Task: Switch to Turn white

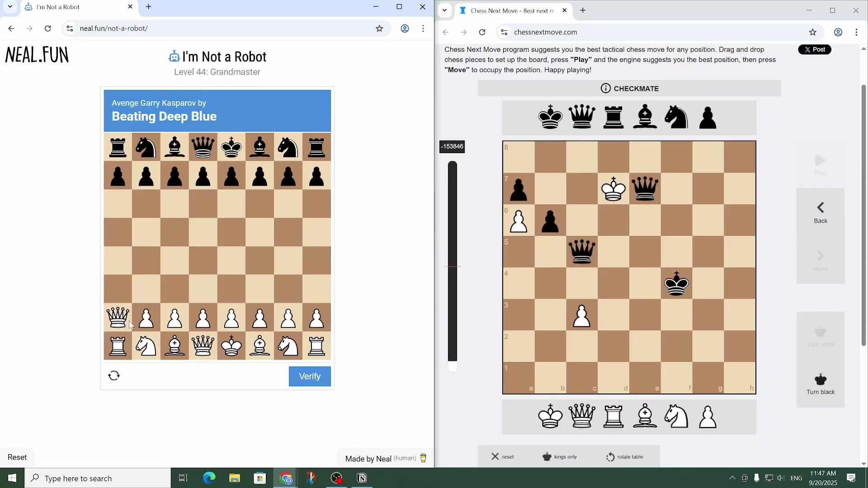Action: (x=821, y=336)
